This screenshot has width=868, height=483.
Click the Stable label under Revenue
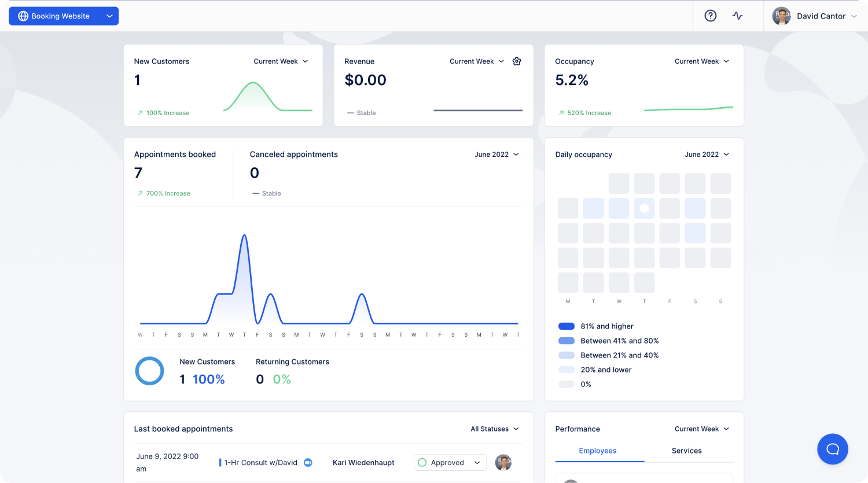[366, 113]
